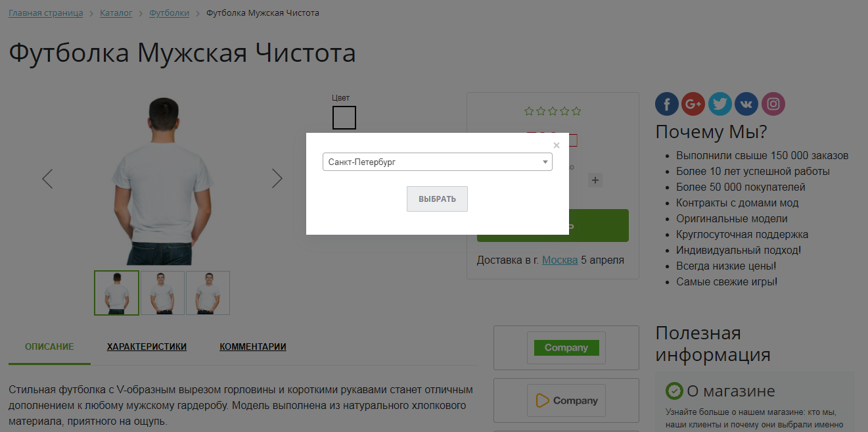Increase quantity with the plus button

(595, 180)
